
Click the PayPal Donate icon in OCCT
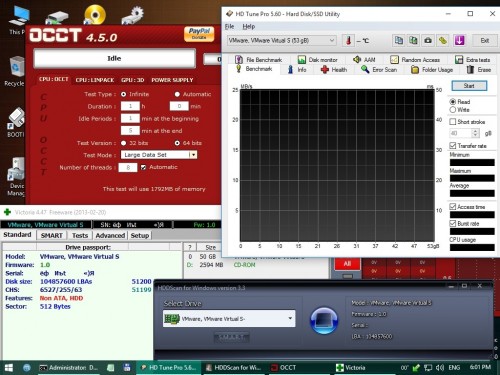(199, 34)
